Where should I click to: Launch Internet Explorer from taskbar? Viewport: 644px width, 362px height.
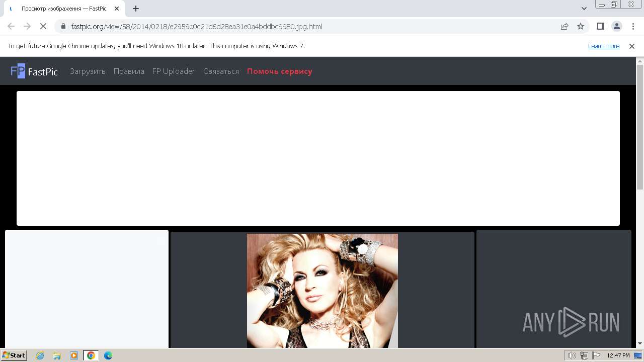click(x=40, y=355)
